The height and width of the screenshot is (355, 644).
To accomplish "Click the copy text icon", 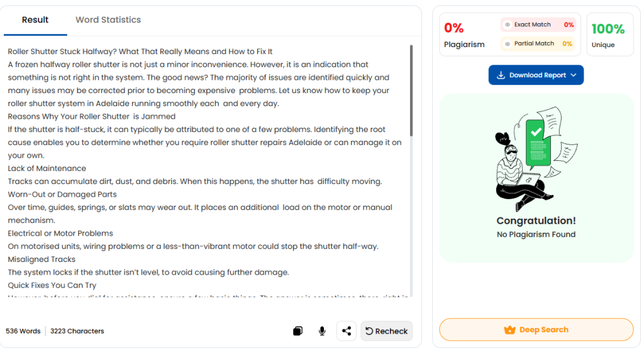I will tap(298, 331).
